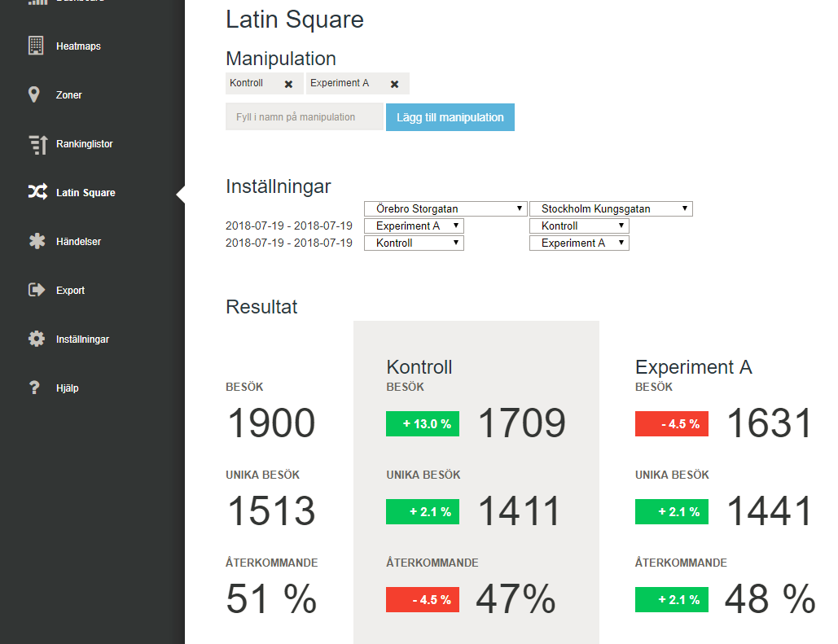This screenshot has width=838, height=644.
Task: Click +2.1 % badge beside 1411
Action: point(422,511)
